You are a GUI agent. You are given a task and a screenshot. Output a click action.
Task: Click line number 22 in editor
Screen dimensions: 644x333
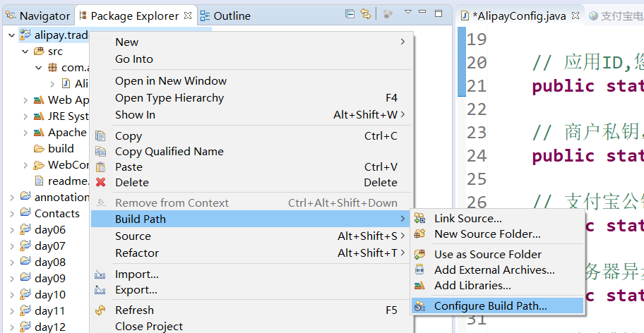click(477, 109)
